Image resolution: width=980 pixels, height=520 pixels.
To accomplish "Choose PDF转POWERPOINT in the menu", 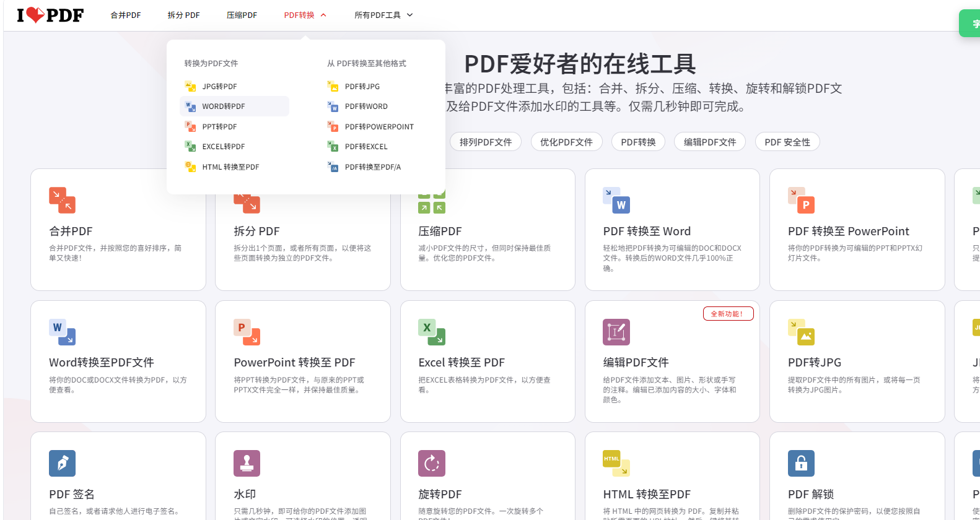I will (378, 127).
